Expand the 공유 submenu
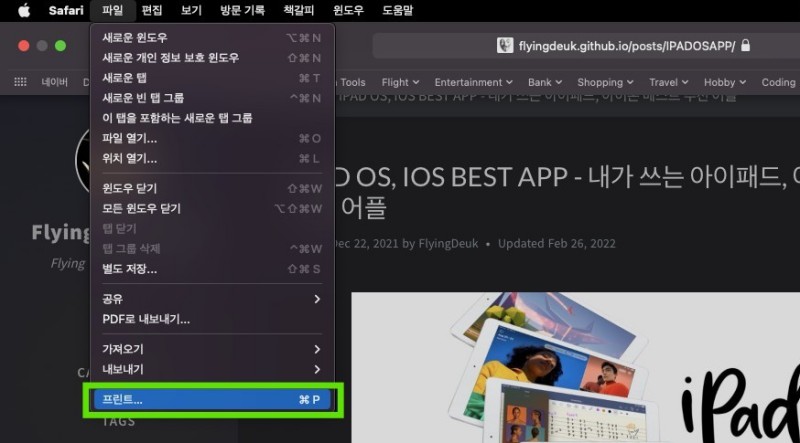800x443 pixels. click(x=212, y=299)
